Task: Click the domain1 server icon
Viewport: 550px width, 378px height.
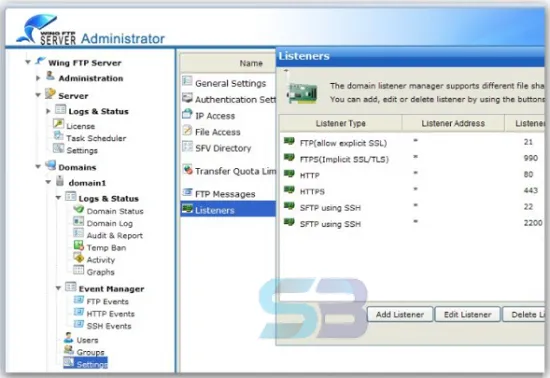Action: tap(60, 181)
